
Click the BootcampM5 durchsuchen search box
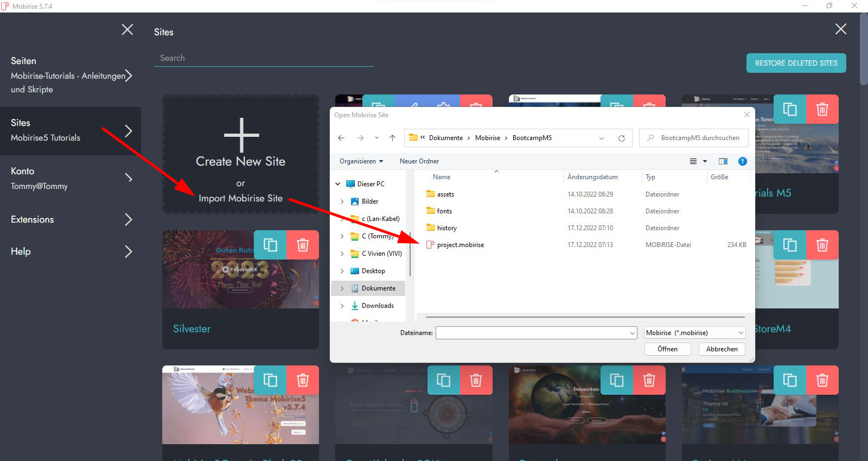click(x=694, y=138)
